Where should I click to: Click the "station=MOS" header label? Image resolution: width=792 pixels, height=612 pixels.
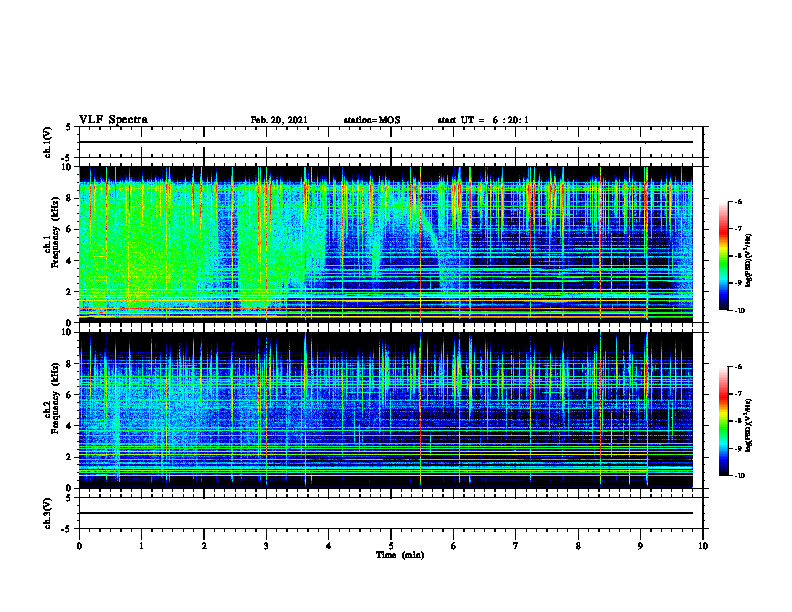[372, 120]
